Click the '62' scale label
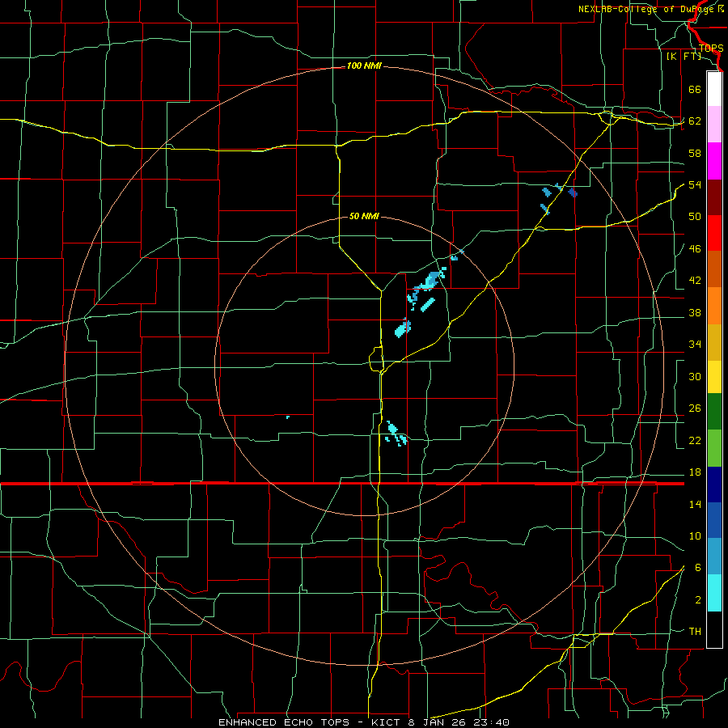The height and width of the screenshot is (728, 728). click(x=695, y=121)
